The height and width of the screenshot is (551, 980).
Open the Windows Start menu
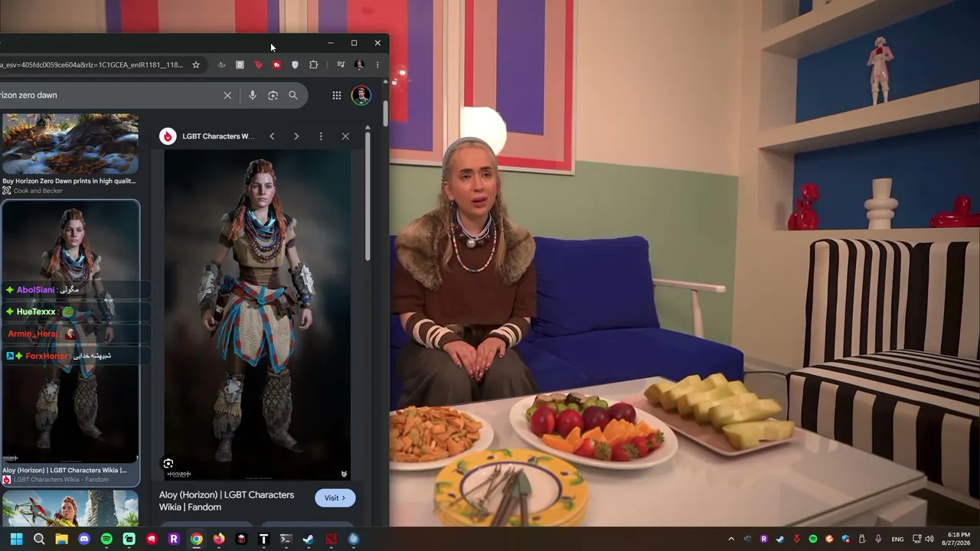pyautogui.click(x=16, y=539)
